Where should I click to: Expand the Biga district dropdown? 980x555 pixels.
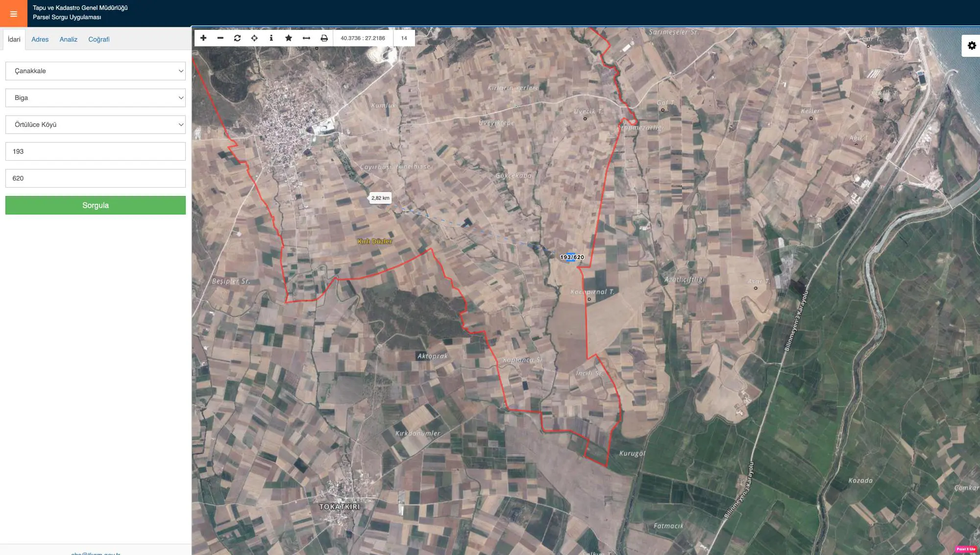click(x=96, y=98)
